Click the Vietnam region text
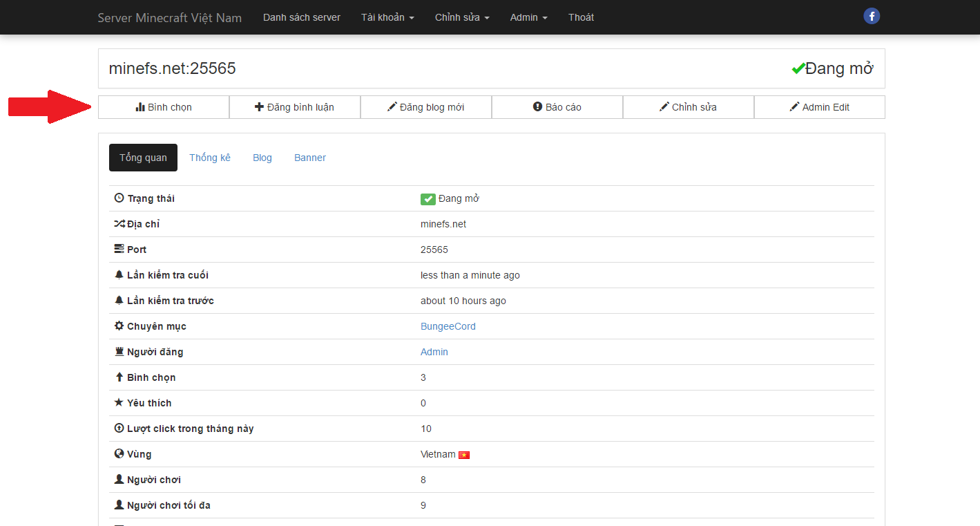 tap(438, 454)
